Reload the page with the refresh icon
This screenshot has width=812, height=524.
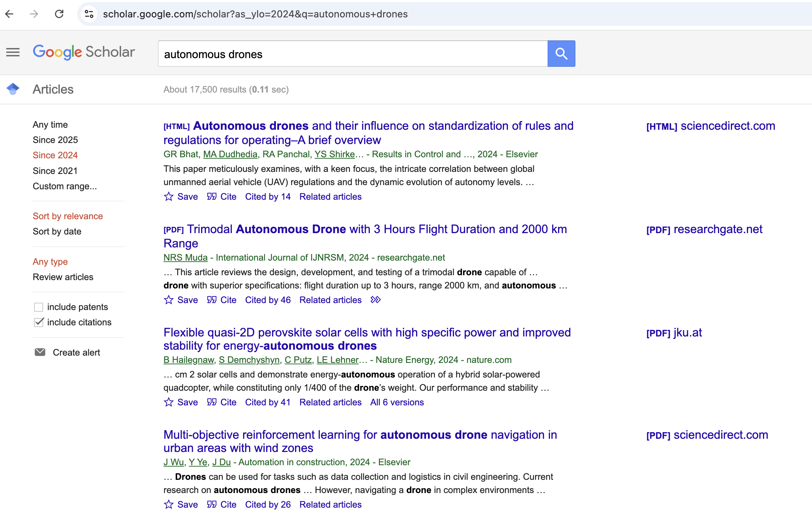tap(59, 14)
